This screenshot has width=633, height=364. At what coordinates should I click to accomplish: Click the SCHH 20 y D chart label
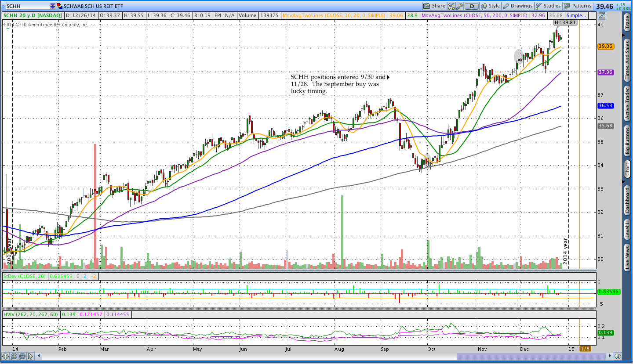(x=33, y=15)
